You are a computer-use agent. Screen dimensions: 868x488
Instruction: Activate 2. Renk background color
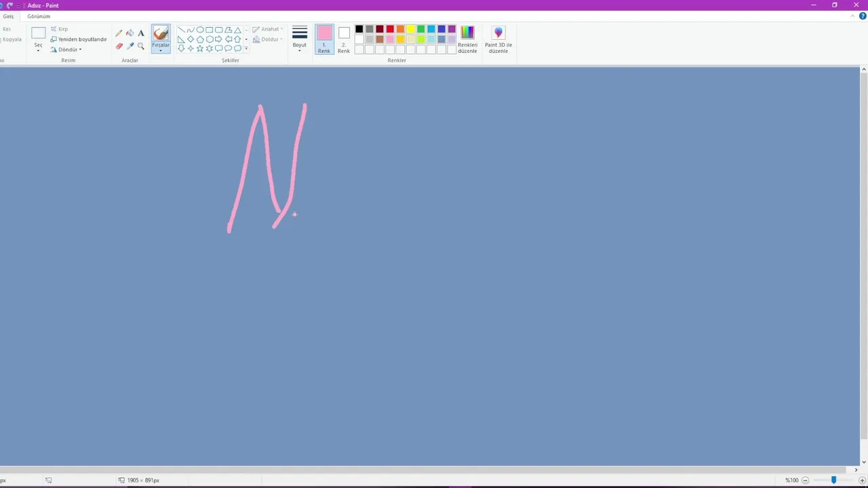pos(344,40)
